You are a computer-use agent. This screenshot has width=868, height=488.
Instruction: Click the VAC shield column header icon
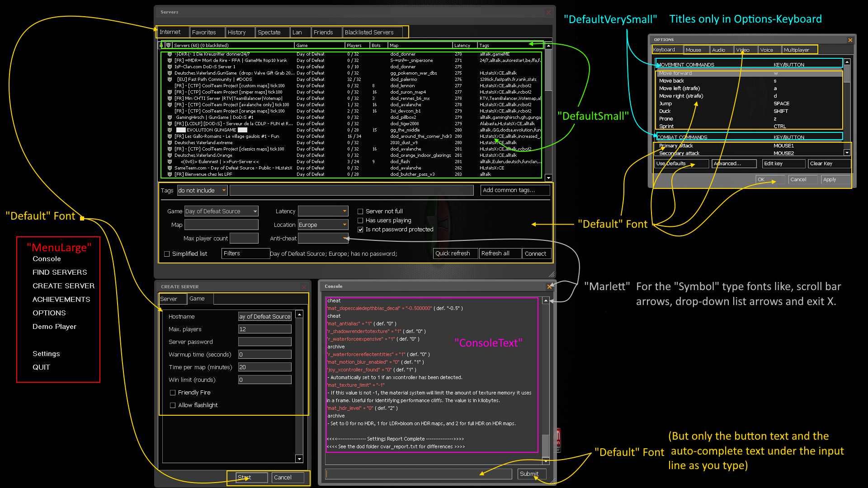[168, 45]
